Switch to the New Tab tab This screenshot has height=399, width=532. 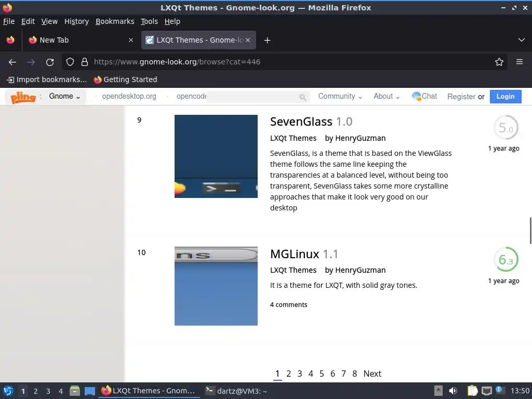81,40
